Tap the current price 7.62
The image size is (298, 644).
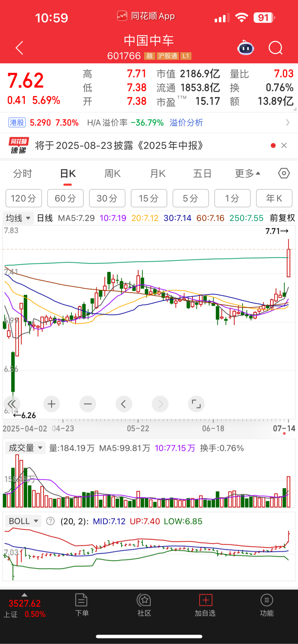tap(26, 81)
